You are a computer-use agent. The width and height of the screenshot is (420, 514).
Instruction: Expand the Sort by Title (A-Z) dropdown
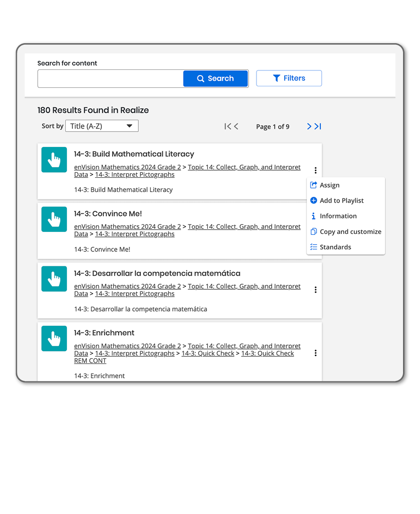(102, 126)
